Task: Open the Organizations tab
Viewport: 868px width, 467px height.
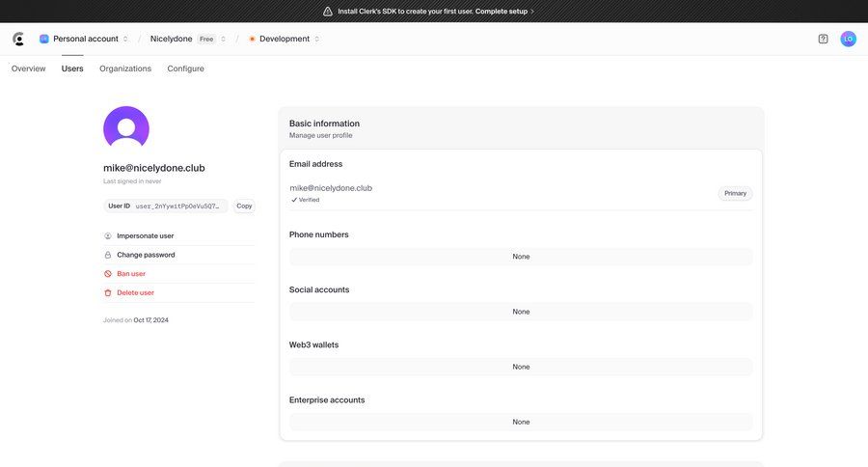Action: [125, 69]
